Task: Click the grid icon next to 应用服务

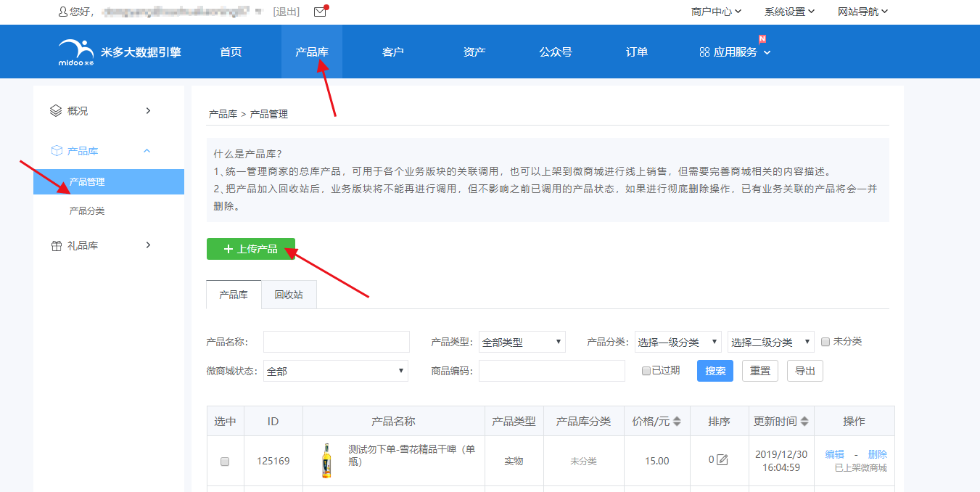Action: [704, 52]
